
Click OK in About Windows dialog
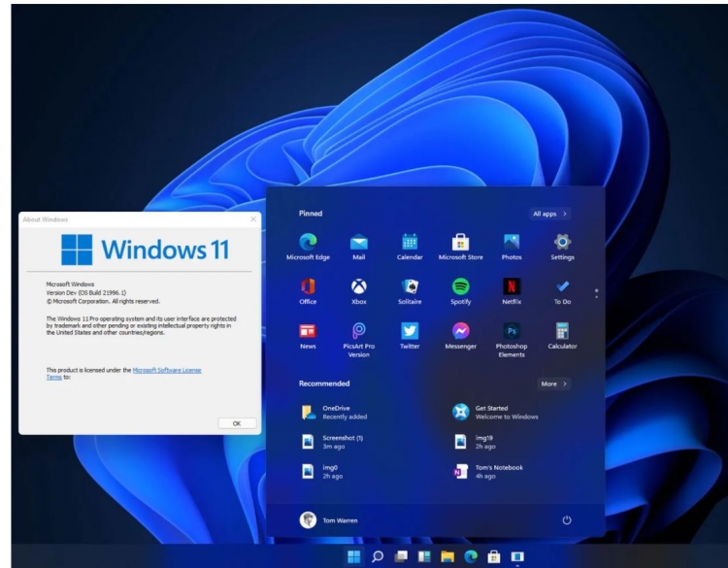pos(236,423)
